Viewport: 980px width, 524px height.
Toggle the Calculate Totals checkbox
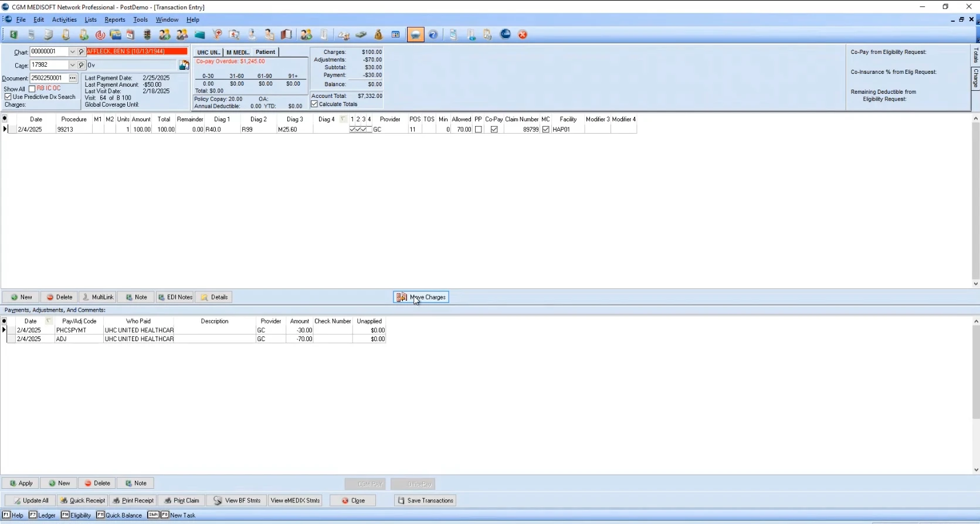(314, 104)
